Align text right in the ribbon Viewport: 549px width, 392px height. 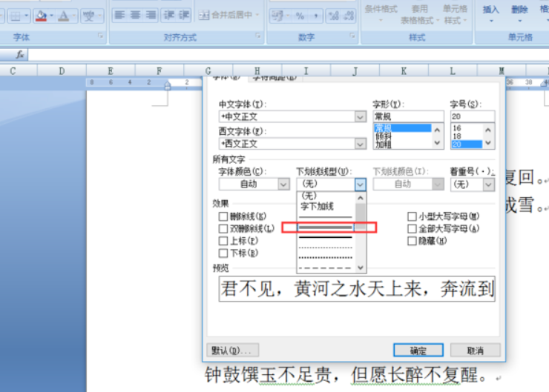pos(151,15)
